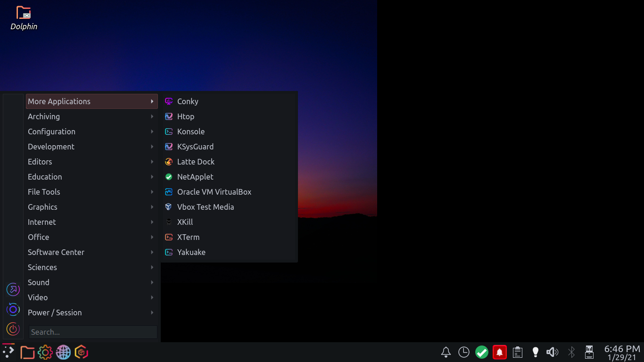Launch XTerm terminal
The image size is (644, 362).
point(229,237)
